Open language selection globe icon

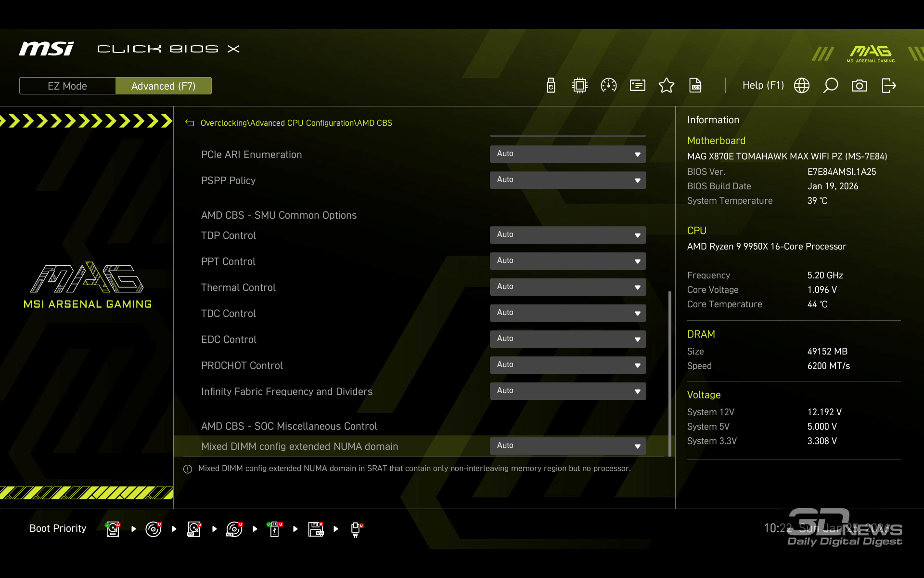tap(801, 86)
